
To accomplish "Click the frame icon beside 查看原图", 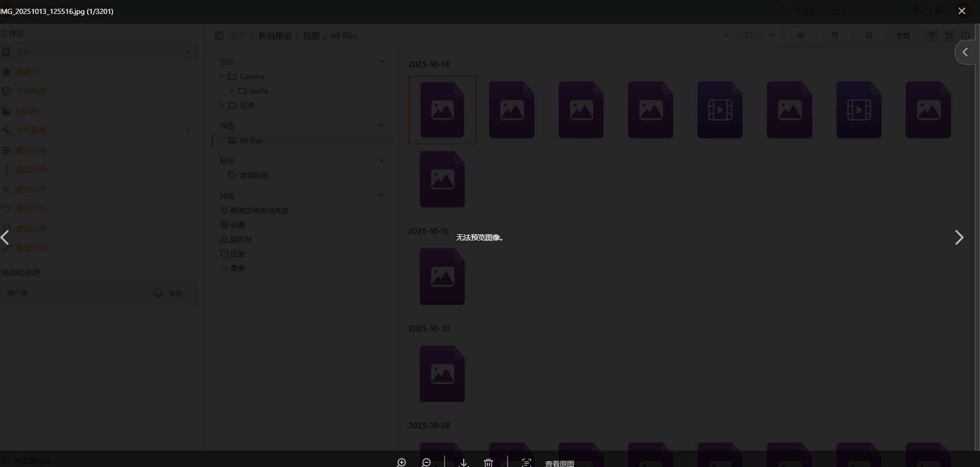I will point(526,462).
